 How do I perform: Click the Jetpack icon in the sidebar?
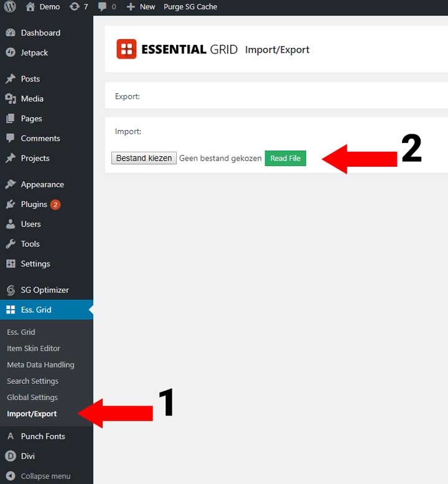click(x=11, y=52)
